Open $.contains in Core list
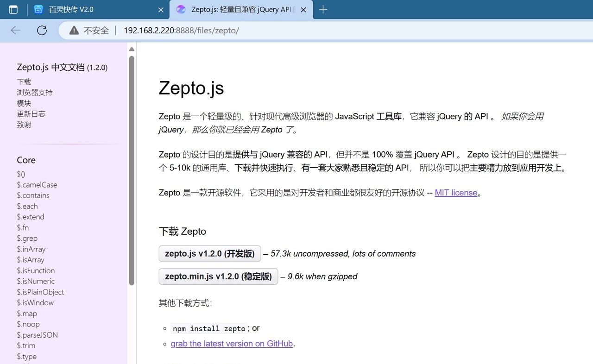 point(33,195)
